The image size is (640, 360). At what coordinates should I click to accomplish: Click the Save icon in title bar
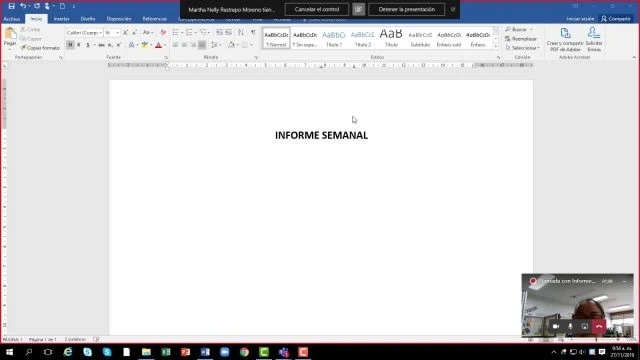[11, 6]
